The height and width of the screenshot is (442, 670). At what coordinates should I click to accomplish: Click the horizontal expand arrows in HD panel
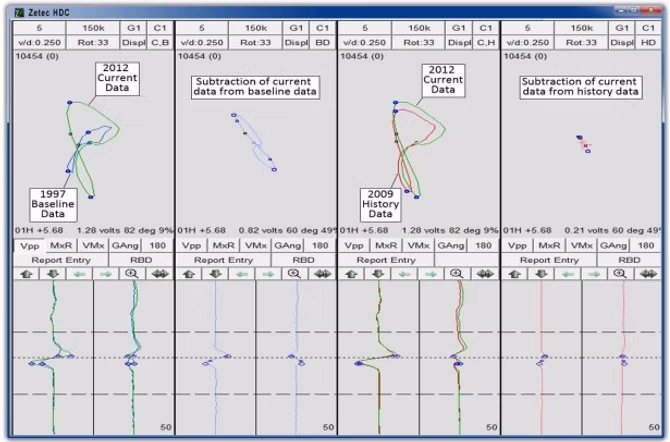click(648, 274)
